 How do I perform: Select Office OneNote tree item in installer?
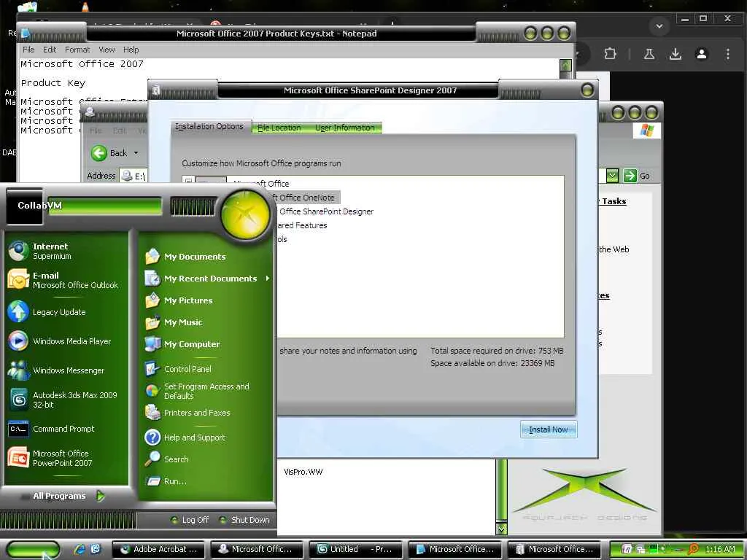click(307, 198)
